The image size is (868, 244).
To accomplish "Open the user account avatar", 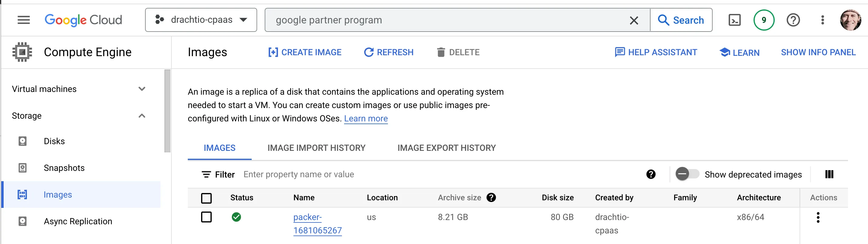I will (850, 20).
